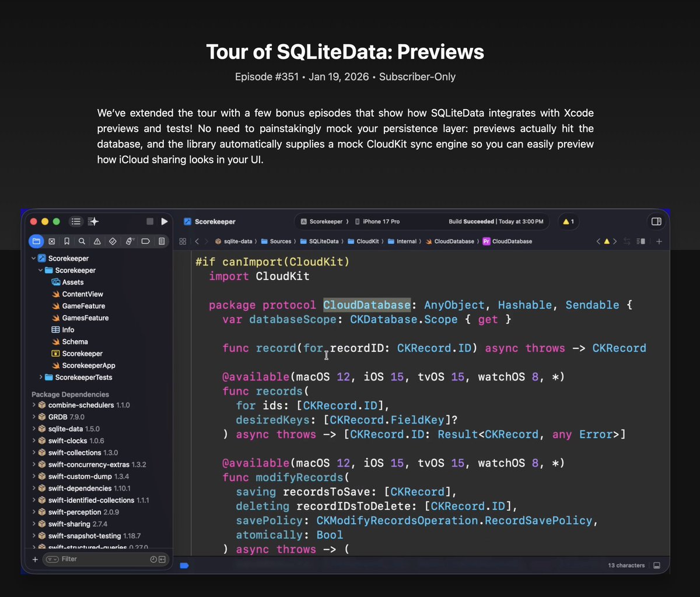Open the Source Control navigator
The width and height of the screenshot is (700, 597).
point(52,241)
